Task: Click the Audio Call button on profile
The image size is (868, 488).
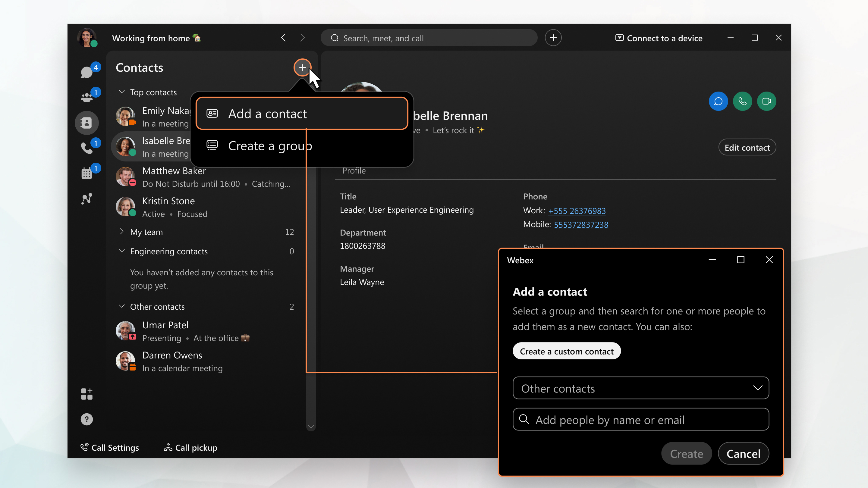Action: pyautogui.click(x=742, y=101)
